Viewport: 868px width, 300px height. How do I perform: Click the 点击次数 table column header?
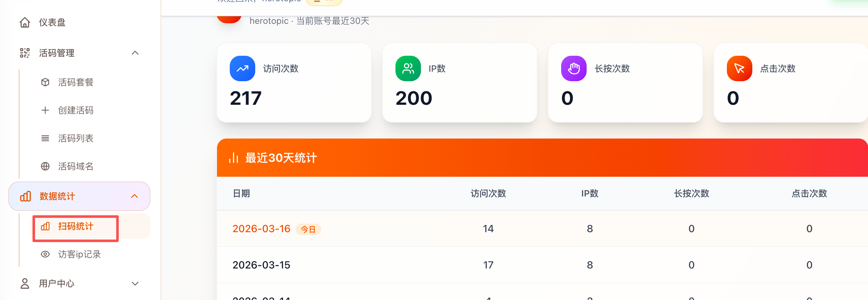(x=809, y=194)
